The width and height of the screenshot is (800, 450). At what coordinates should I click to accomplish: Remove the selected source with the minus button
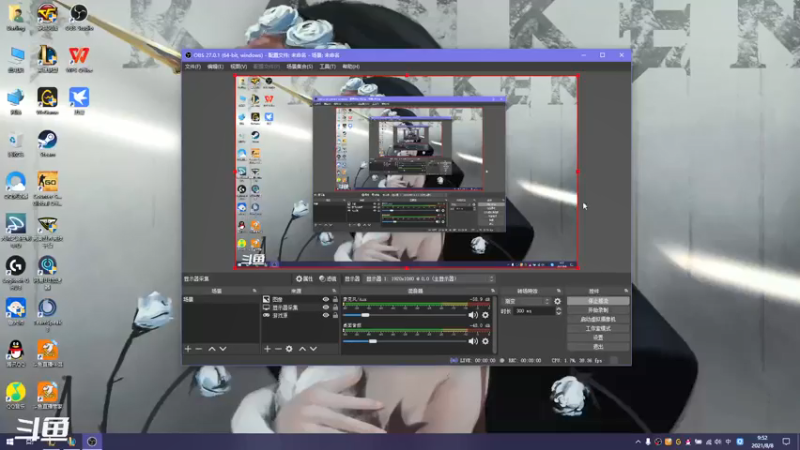coord(278,349)
